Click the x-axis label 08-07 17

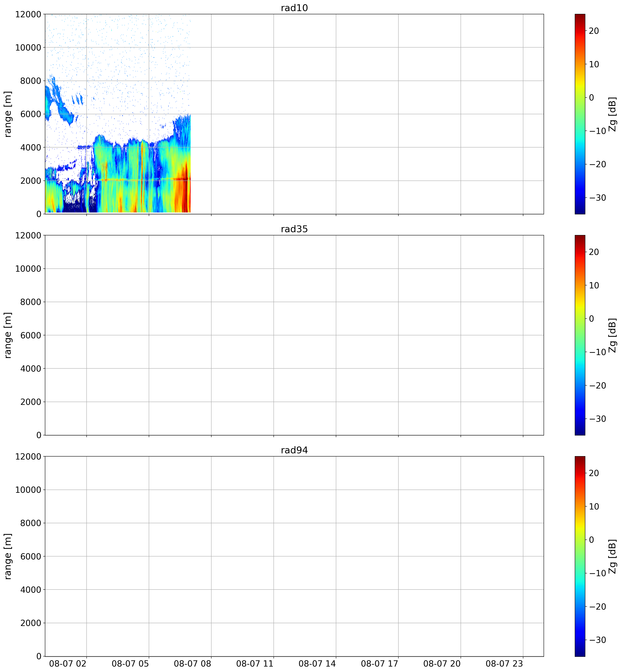pyautogui.click(x=379, y=664)
